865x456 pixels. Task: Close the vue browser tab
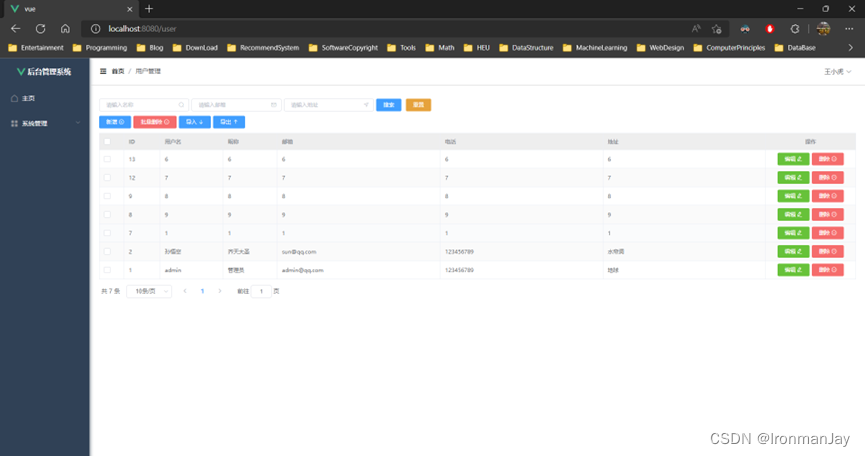coord(130,9)
